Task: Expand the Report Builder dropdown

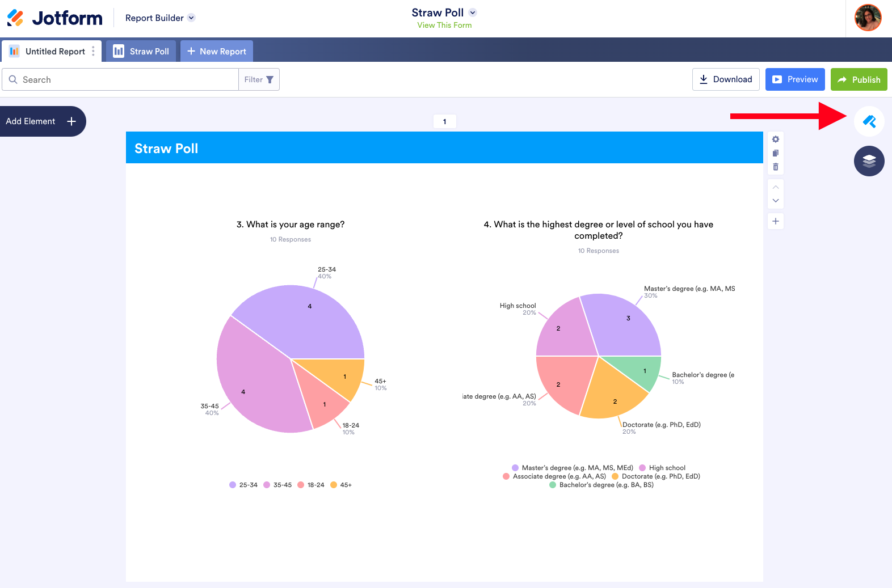Action: pos(160,18)
